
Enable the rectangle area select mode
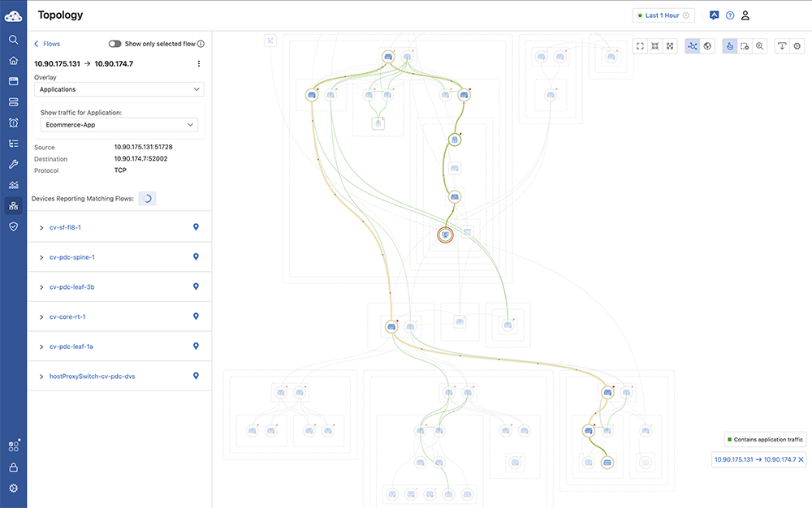[745, 46]
